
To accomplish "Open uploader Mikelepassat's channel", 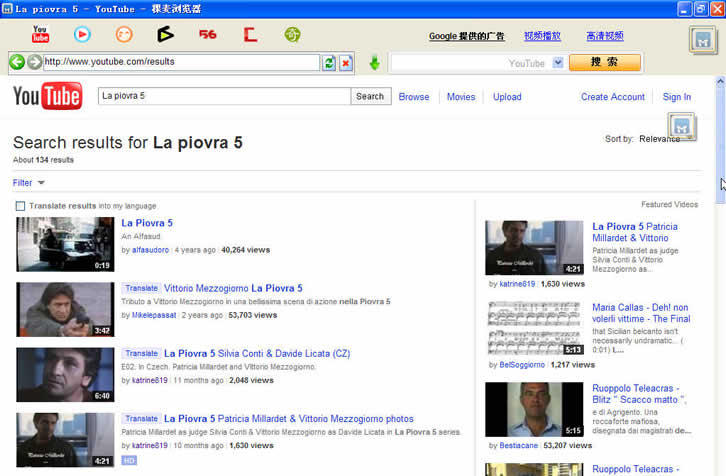I will [x=154, y=315].
